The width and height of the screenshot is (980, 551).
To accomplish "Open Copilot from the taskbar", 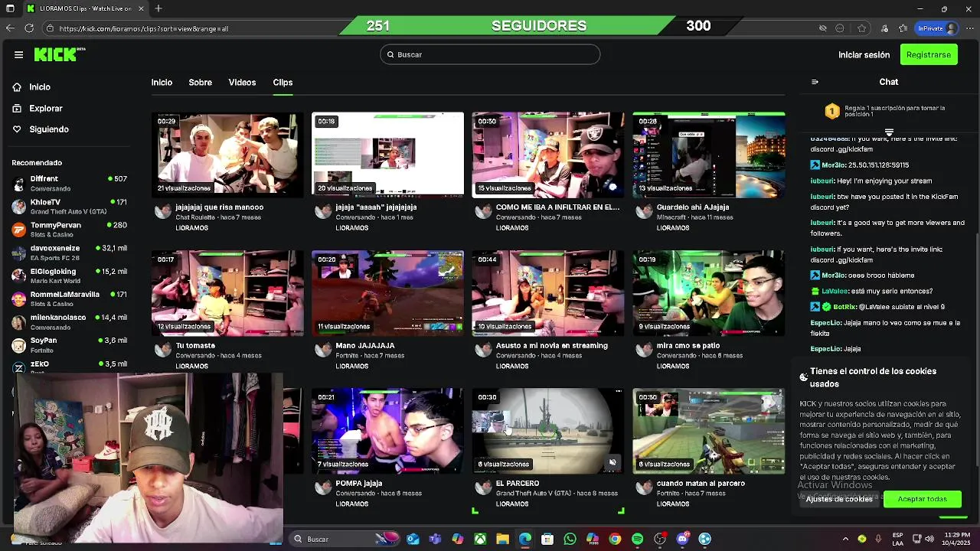I will coord(458,539).
